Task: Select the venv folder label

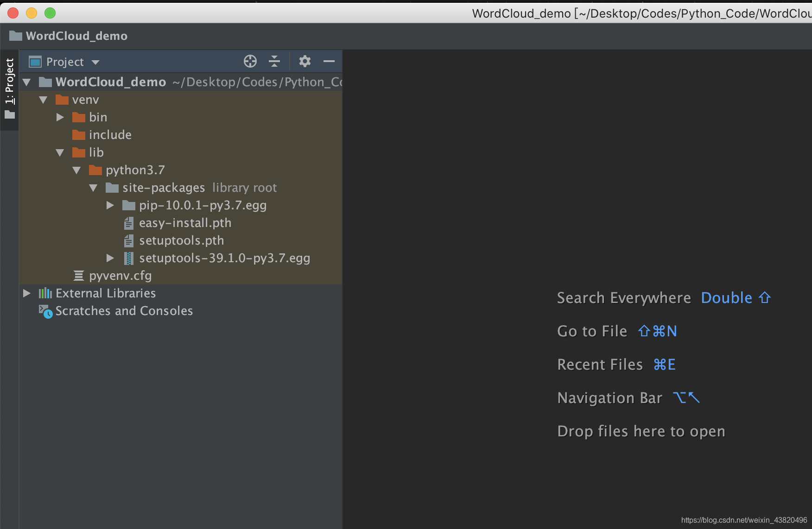Action: (86, 100)
